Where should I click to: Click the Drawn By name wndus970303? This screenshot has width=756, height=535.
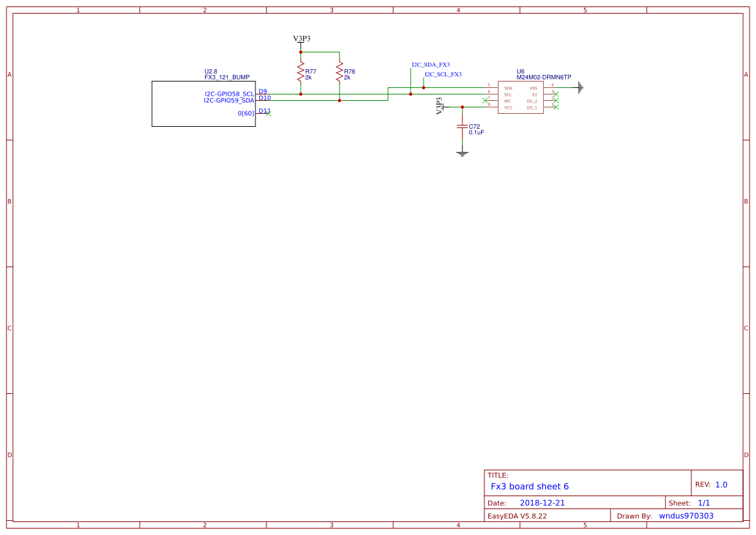pos(686,516)
